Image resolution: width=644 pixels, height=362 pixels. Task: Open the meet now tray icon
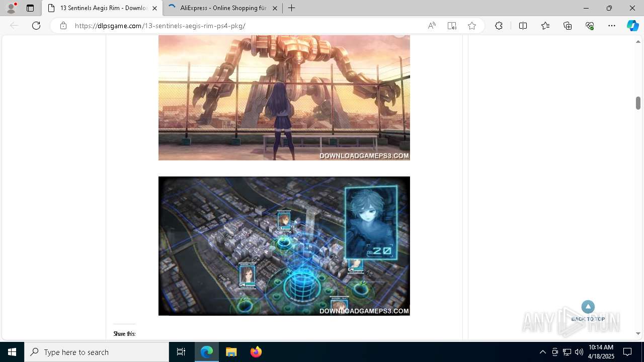(x=555, y=352)
